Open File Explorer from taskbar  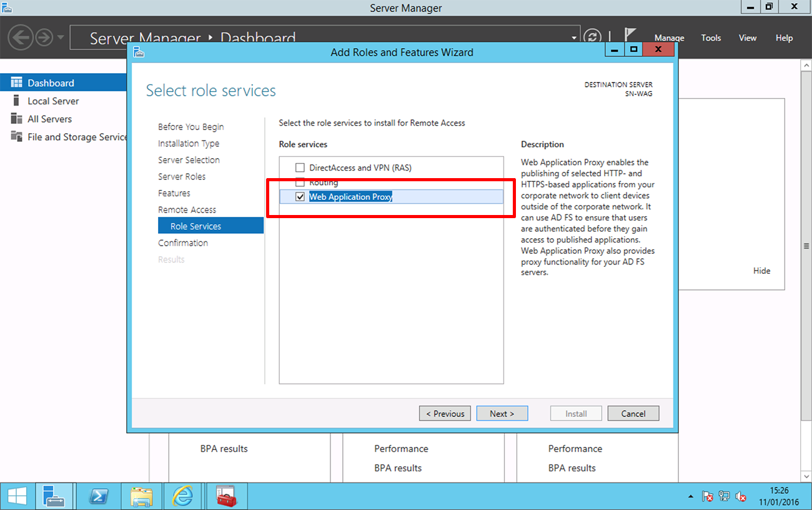click(x=142, y=497)
